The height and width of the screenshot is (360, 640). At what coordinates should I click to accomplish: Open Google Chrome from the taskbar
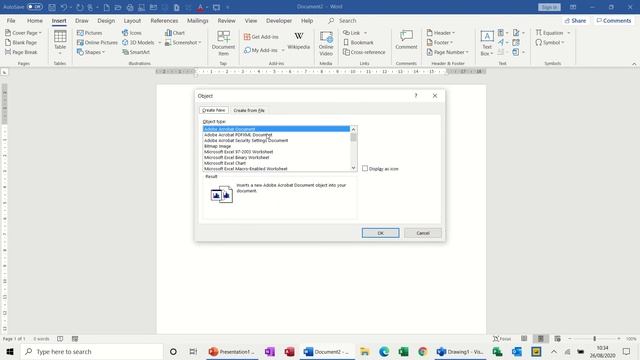422,351
